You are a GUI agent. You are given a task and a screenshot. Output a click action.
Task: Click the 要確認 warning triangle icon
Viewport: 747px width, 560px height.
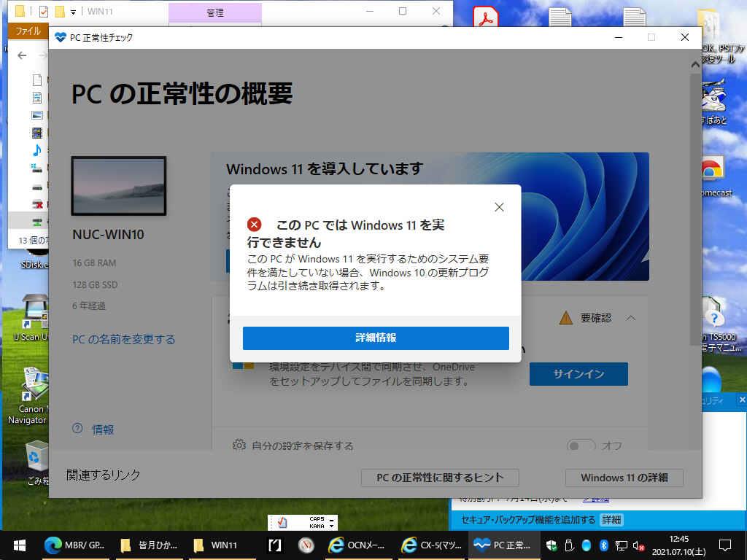click(565, 318)
